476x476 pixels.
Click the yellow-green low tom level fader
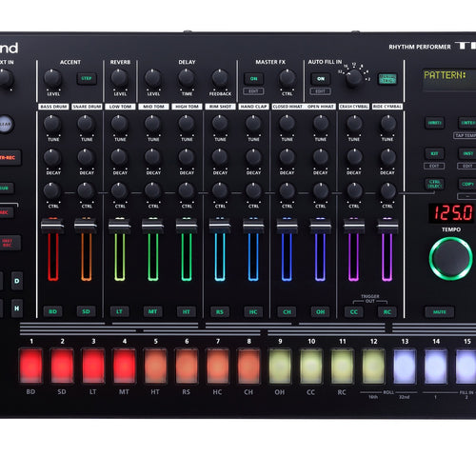point(119,226)
